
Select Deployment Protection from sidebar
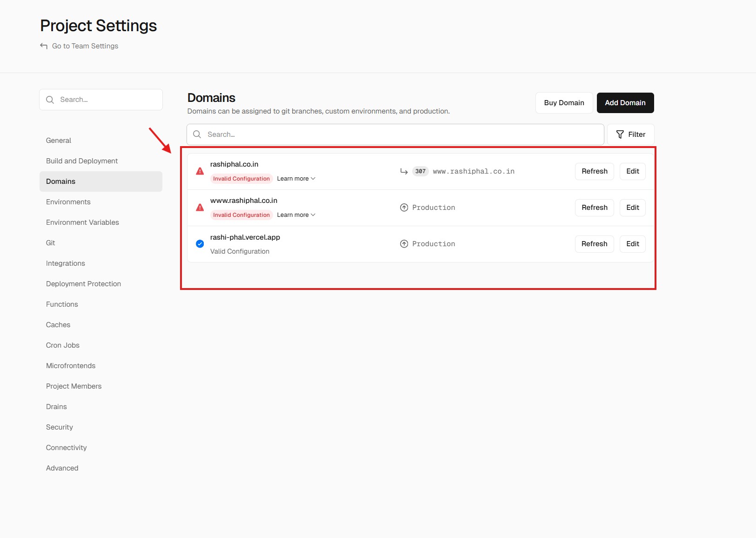[x=83, y=284]
